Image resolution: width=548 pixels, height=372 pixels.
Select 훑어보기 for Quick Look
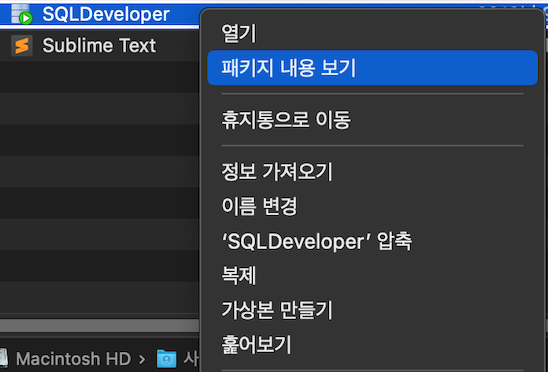tap(372, 345)
